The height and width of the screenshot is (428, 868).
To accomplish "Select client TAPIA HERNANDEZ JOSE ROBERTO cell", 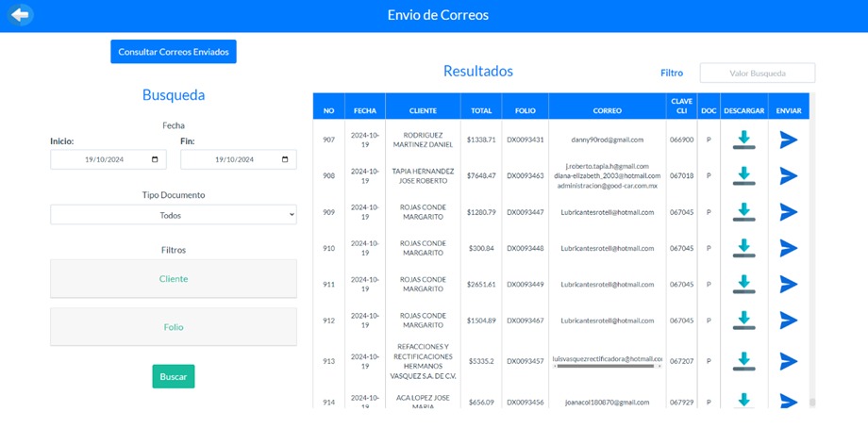I will coord(423,176).
